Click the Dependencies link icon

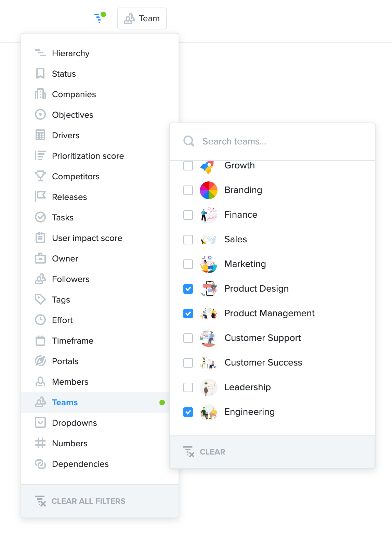(x=40, y=464)
